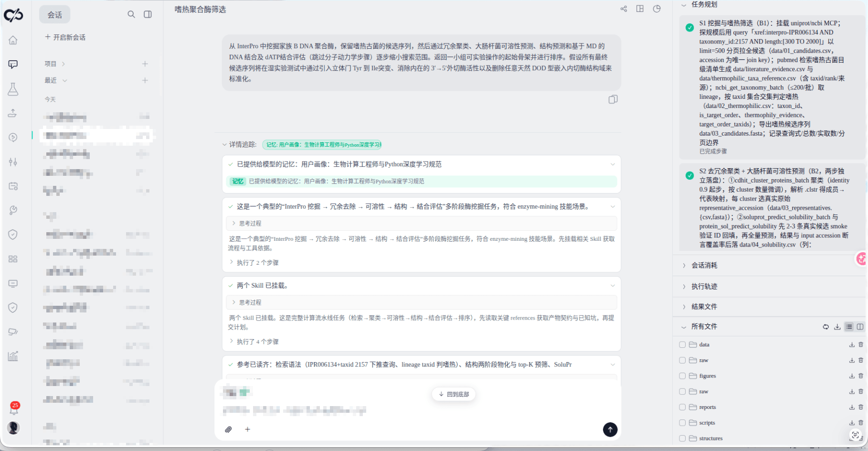Attach a file with paperclip icon
868x451 pixels.
(228, 429)
